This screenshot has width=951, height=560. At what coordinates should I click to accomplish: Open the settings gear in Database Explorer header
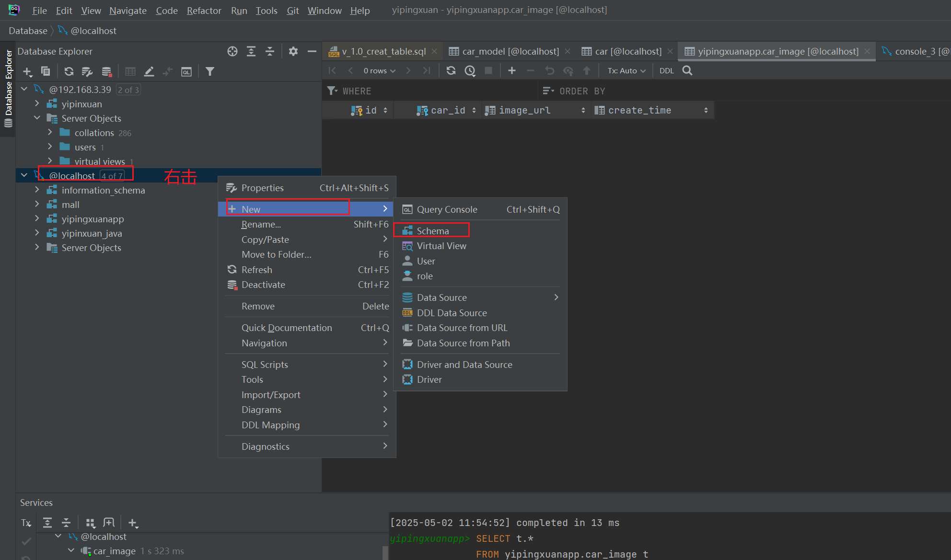(x=293, y=51)
